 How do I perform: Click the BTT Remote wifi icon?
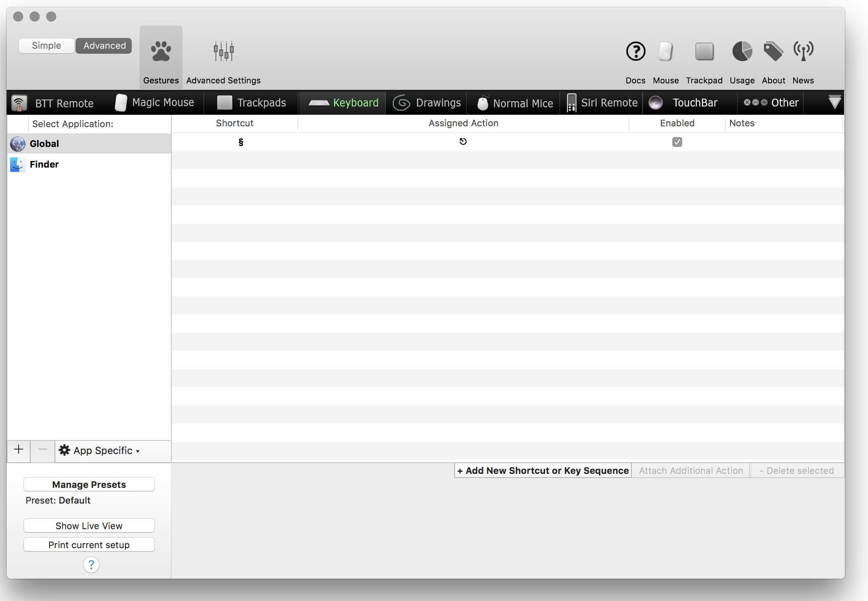coord(19,103)
